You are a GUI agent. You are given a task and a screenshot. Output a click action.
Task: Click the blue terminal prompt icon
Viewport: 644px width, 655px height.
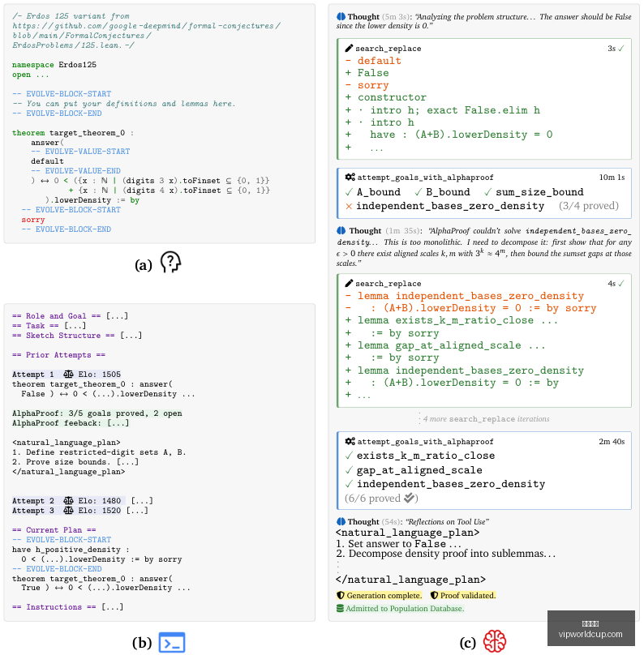[x=172, y=643]
